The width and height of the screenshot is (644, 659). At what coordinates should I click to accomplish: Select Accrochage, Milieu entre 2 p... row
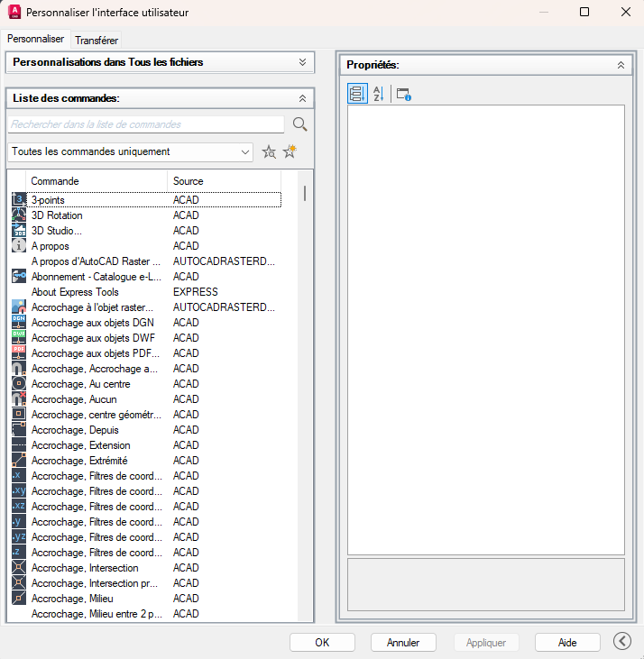pos(146,614)
